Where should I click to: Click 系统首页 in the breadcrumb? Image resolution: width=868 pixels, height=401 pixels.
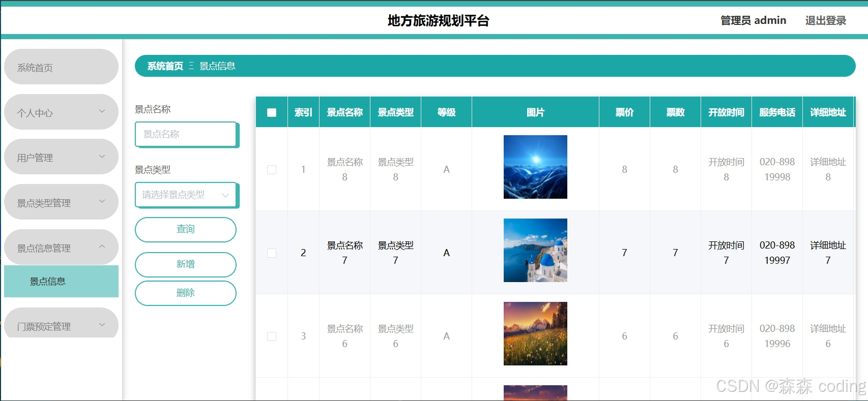pos(165,66)
